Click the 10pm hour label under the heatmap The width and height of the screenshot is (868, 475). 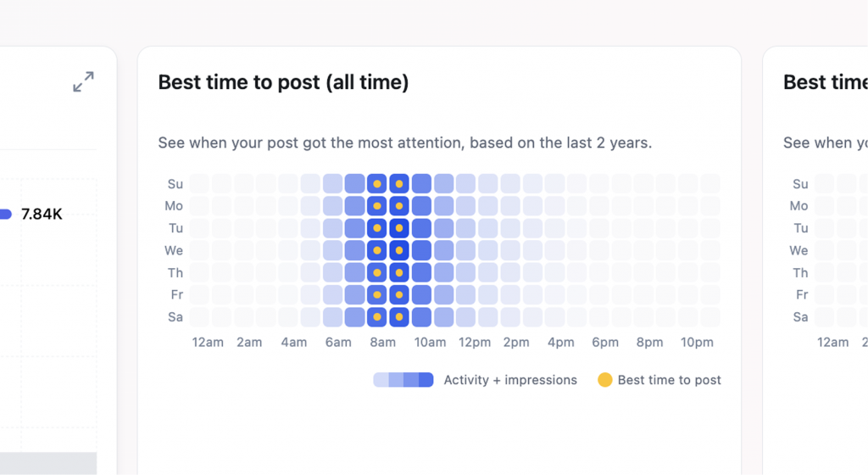(x=697, y=343)
